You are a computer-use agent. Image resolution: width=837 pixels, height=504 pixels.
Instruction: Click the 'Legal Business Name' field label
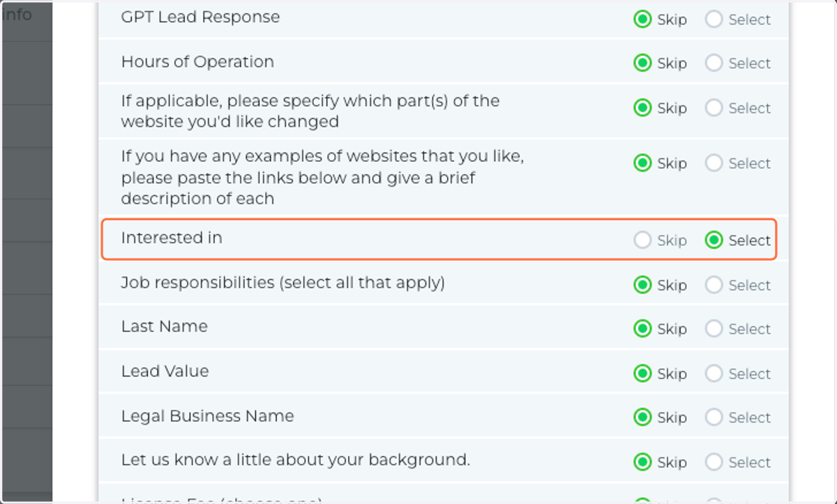207,416
